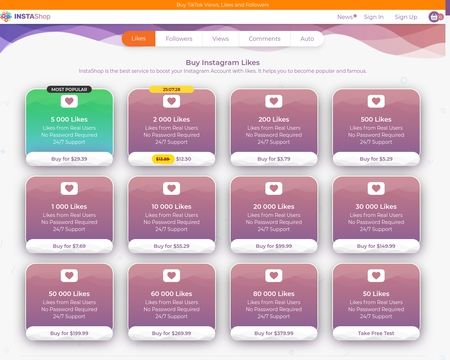Buy 80 000 Likes for $379.99
This screenshot has width=450, height=360.
[x=274, y=333]
